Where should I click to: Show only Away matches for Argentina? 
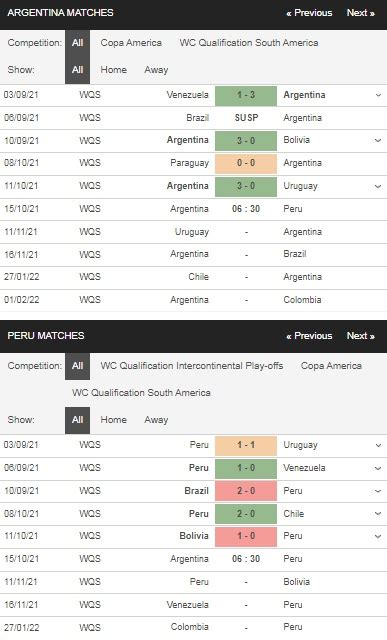[156, 70]
